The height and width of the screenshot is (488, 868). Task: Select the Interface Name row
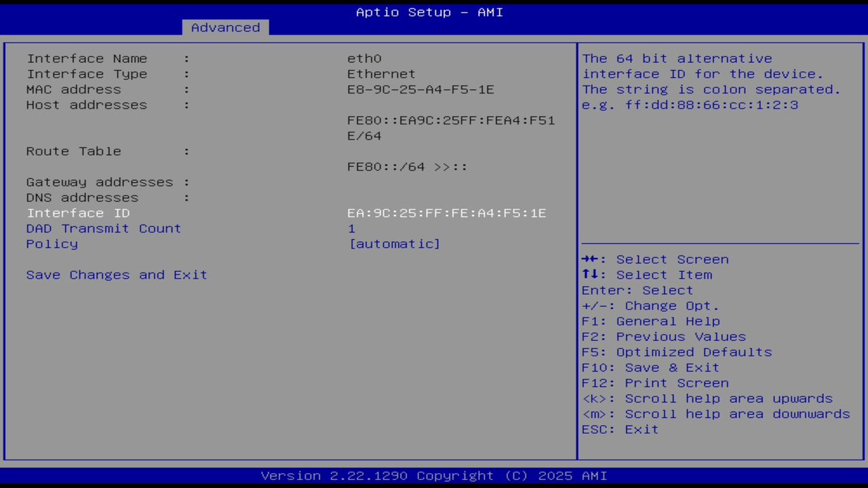point(87,58)
